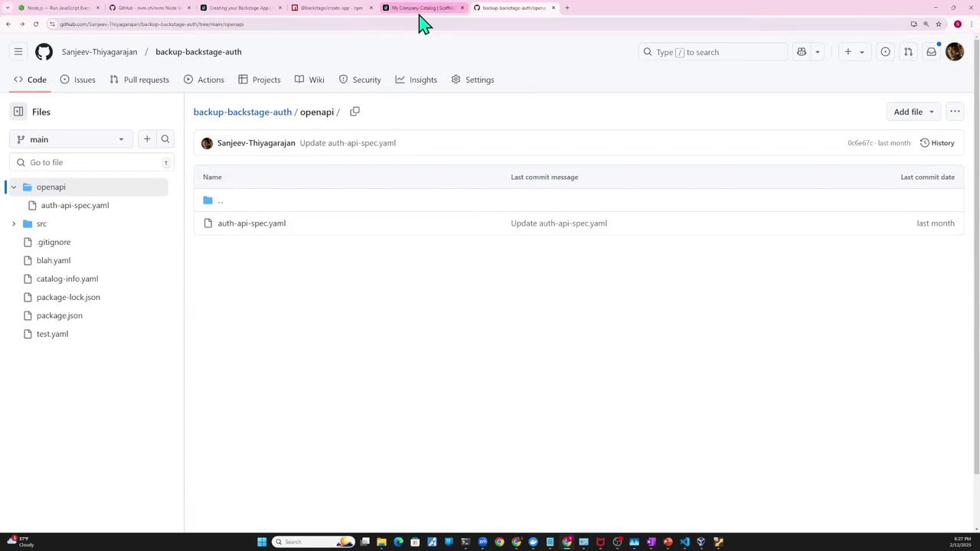Open the Actions tab
The height and width of the screenshot is (551, 980).
pos(204,80)
